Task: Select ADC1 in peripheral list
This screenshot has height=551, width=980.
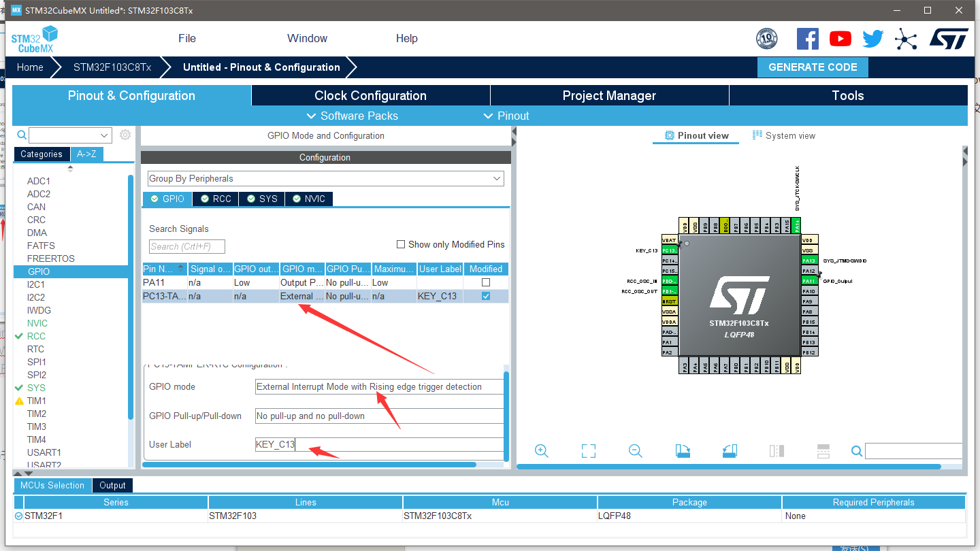Action: (x=39, y=181)
